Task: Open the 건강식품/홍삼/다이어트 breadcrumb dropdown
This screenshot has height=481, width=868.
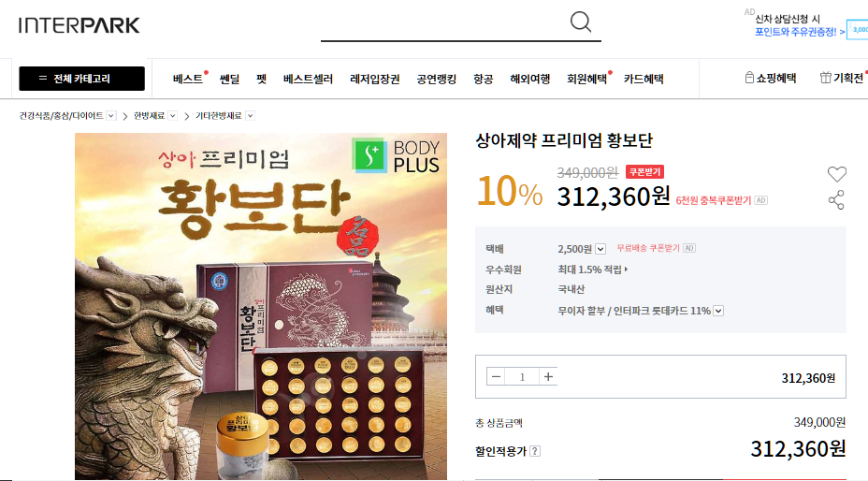Action: pyautogui.click(x=111, y=116)
